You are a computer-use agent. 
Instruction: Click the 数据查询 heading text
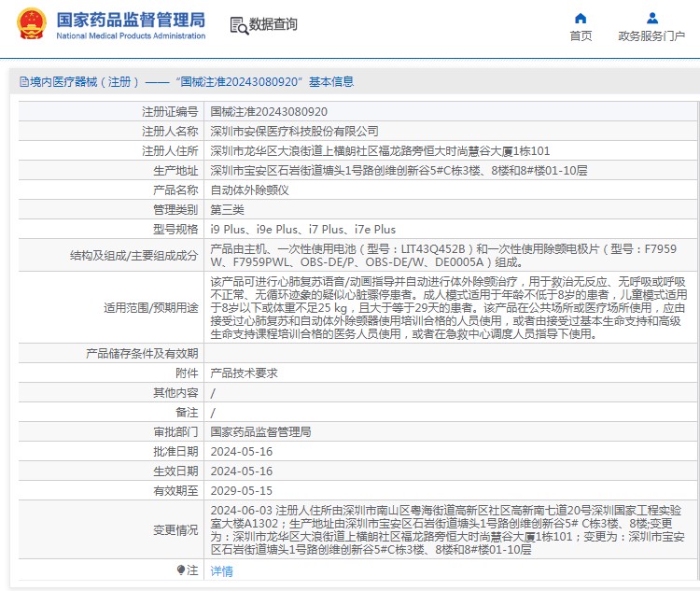click(273, 25)
